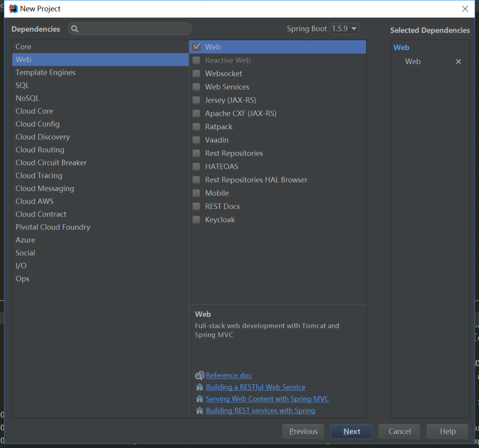Enable the Websocket dependency
The image size is (479, 448).
click(196, 74)
